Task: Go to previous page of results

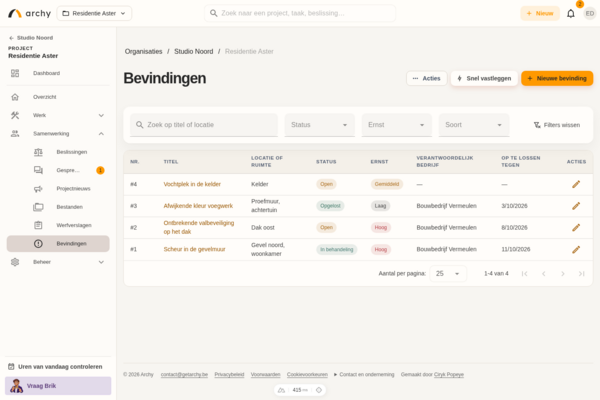Action: tap(544, 274)
